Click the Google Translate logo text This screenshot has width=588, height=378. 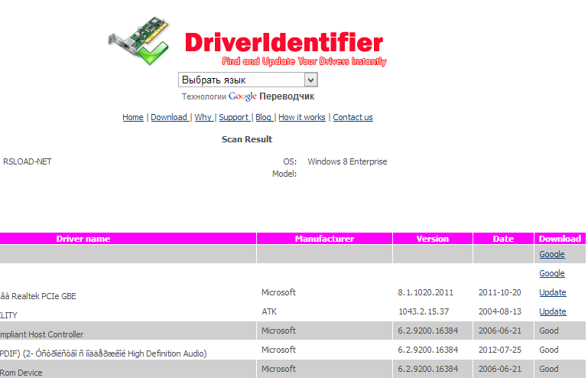coord(242,96)
